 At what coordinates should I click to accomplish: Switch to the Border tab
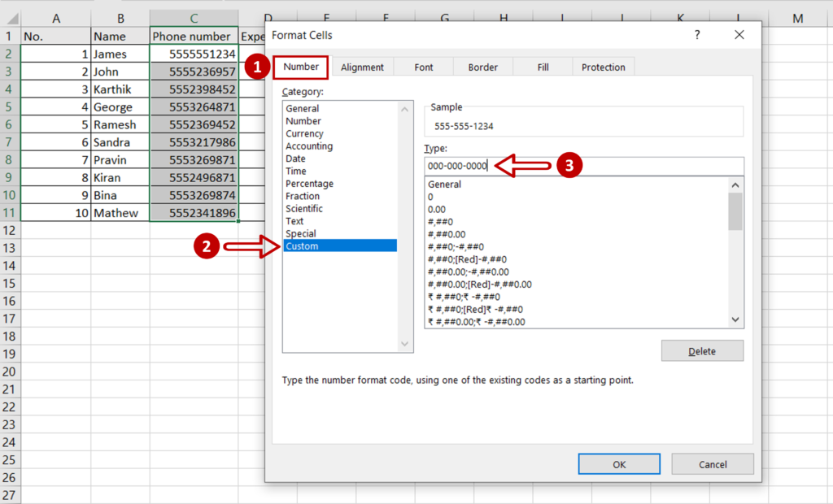(482, 67)
